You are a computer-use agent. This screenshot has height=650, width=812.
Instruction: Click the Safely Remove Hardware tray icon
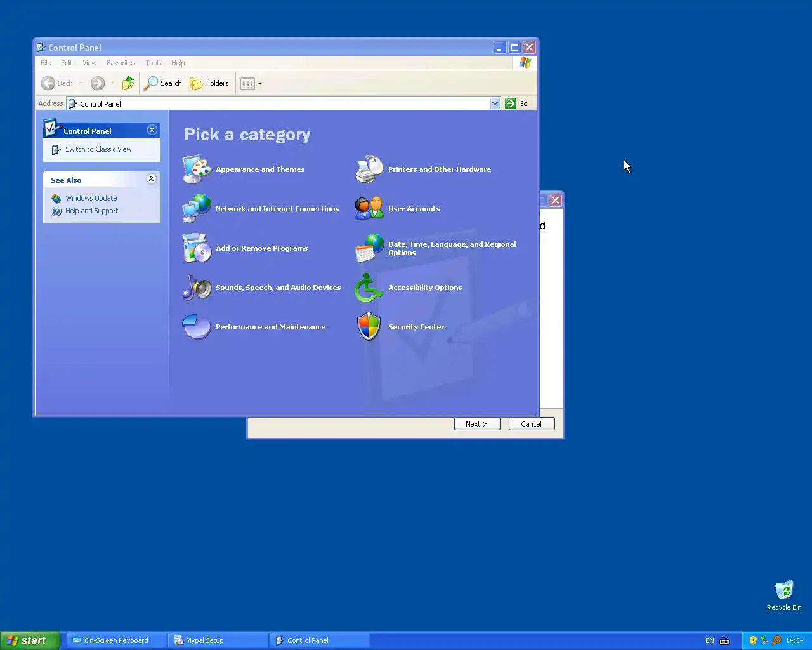click(x=764, y=640)
